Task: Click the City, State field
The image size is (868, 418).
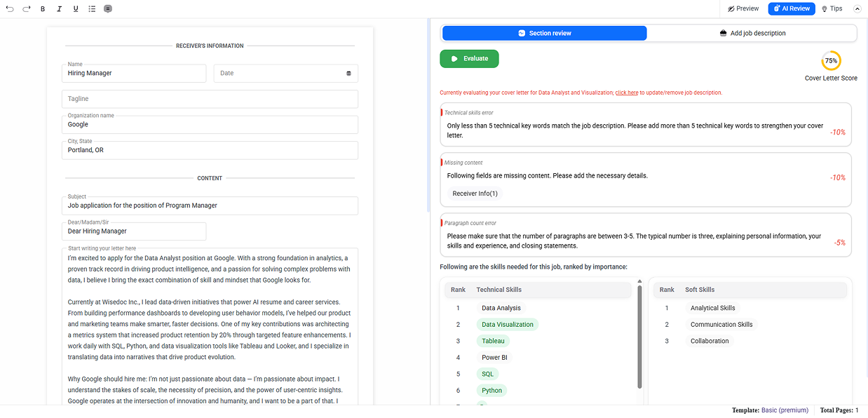Action: 210,150
